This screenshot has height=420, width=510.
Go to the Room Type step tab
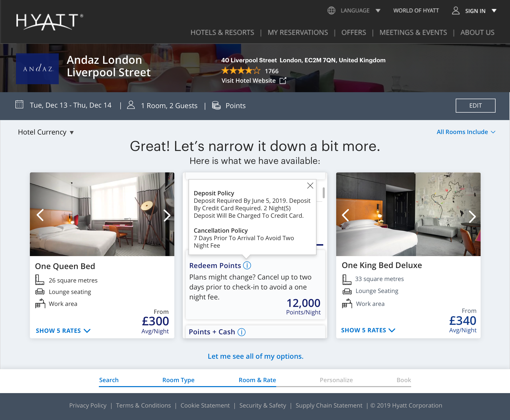pyautogui.click(x=178, y=380)
